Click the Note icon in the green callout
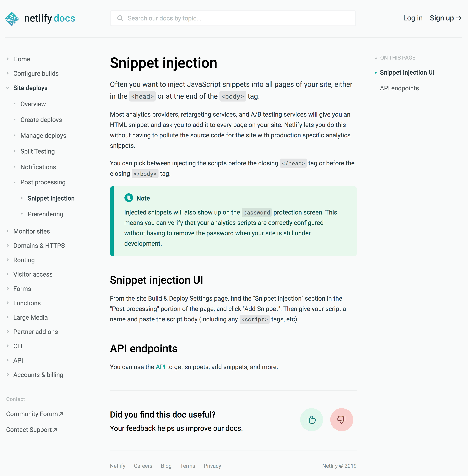Image resolution: width=468 pixels, height=476 pixels. 129,198
